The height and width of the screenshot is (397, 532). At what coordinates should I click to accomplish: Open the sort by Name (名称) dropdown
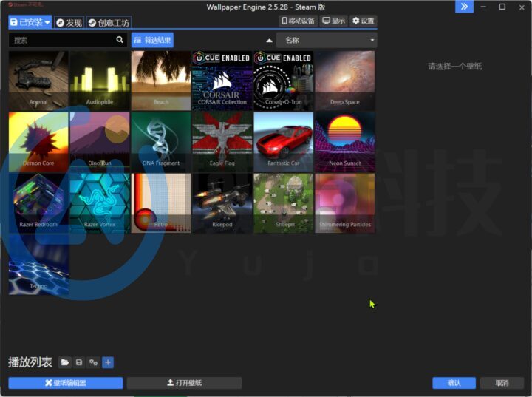327,41
